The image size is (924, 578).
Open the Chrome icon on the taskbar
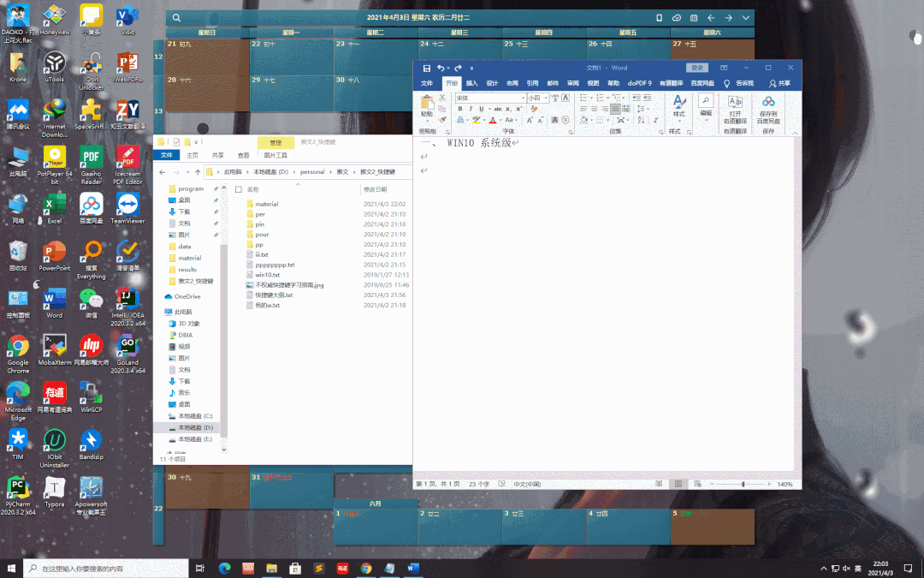point(366,569)
